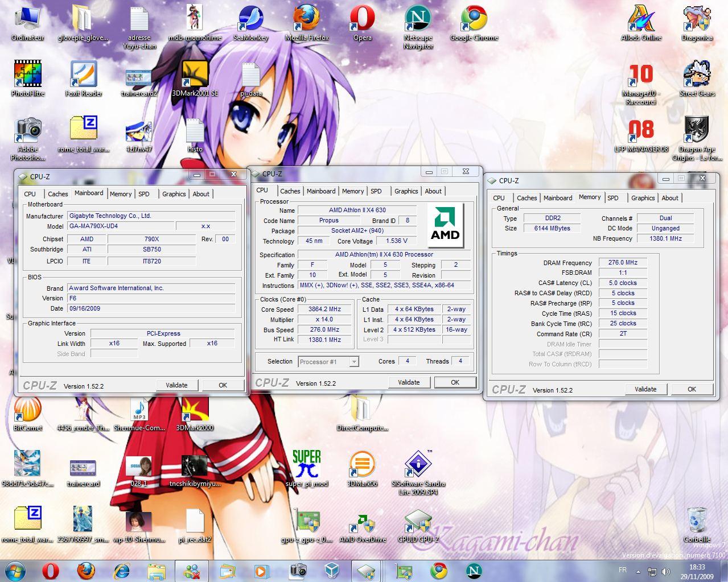Click the CAS# Latency value "5.0 clocks"
The image size is (728, 582).
623,283
